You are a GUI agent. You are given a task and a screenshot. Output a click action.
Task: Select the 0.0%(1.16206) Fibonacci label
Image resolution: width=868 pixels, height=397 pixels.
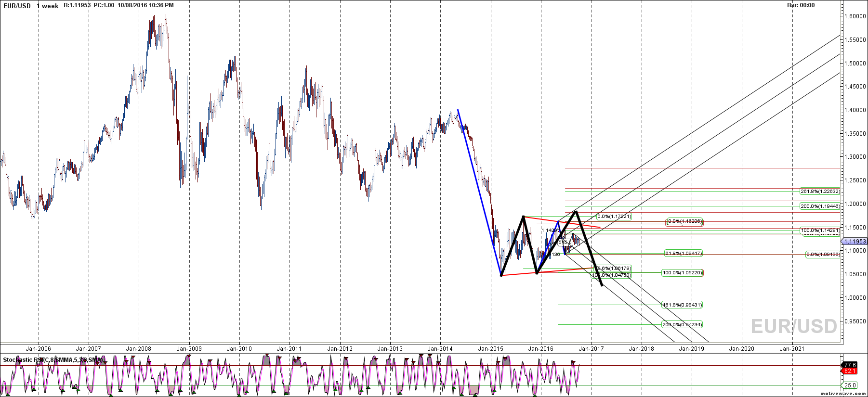tap(685, 222)
